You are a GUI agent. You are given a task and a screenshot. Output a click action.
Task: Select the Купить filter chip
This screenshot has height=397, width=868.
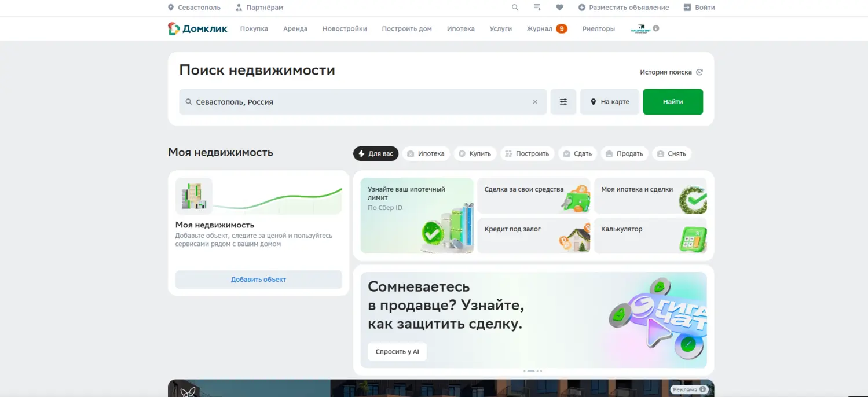coord(475,153)
